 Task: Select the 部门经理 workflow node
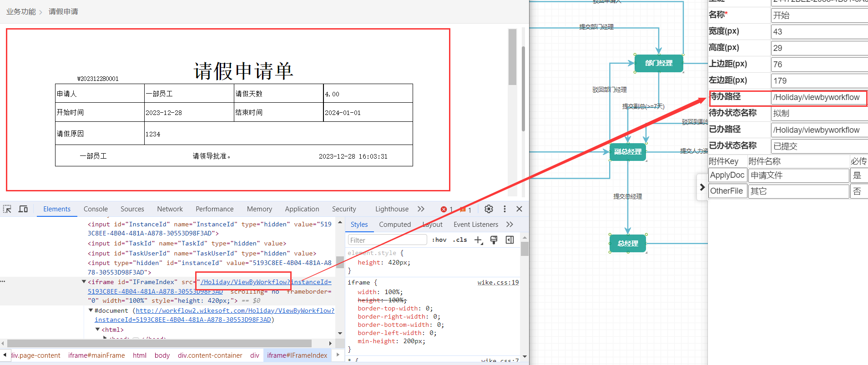point(659,63)
